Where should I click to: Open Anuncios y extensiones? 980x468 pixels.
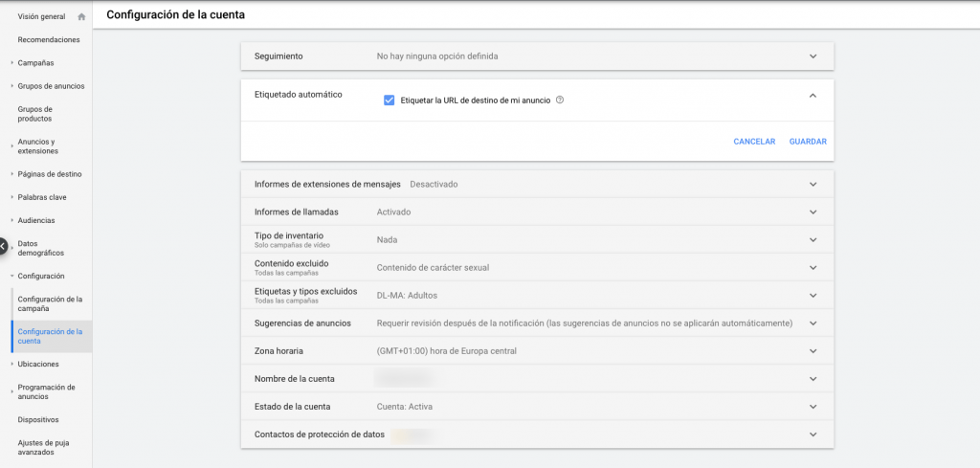pos(37,146)
